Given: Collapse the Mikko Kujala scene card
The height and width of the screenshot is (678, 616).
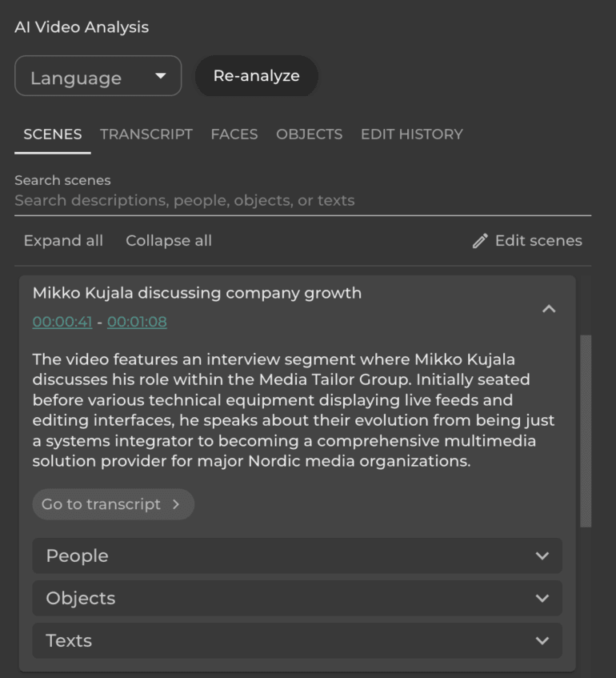Looking at the screenshot, I should 549,309.
